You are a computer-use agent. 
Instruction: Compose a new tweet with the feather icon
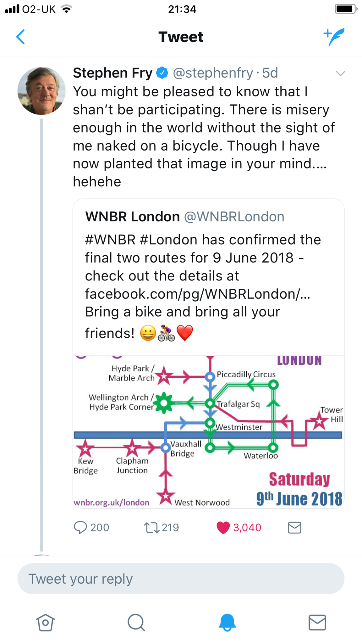(334, 37)
